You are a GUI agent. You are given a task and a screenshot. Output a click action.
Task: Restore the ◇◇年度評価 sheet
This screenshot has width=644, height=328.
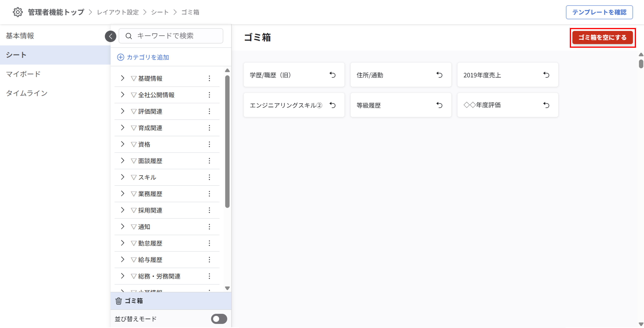click(546, 105)
